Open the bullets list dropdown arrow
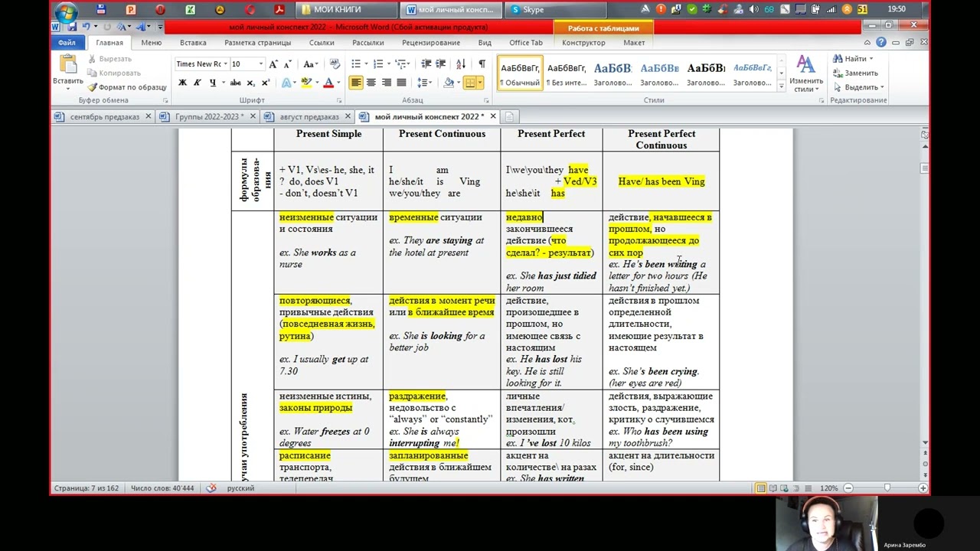The height and width of the screenshot is (551, 980). [367, 64]
